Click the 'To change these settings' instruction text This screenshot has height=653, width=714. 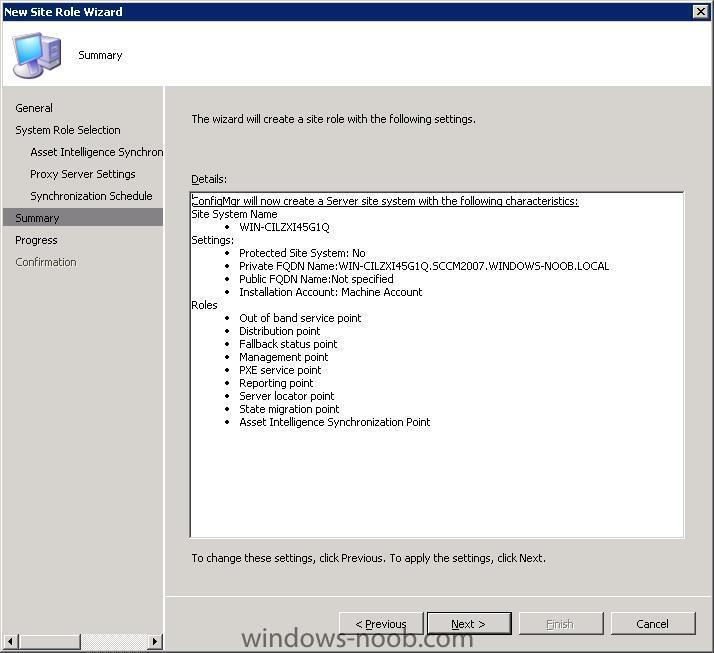368,558
